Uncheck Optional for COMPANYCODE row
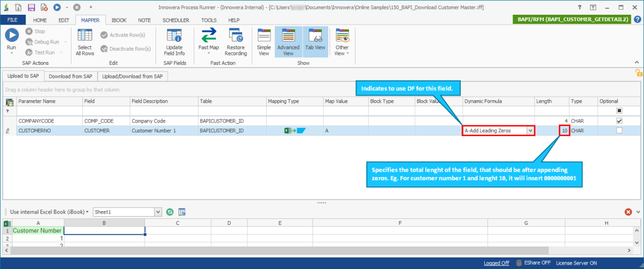 (619, 120)
